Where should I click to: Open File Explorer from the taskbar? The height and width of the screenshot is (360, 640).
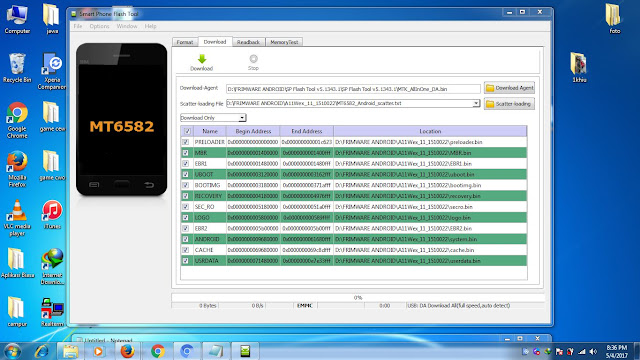click(71, 351)
